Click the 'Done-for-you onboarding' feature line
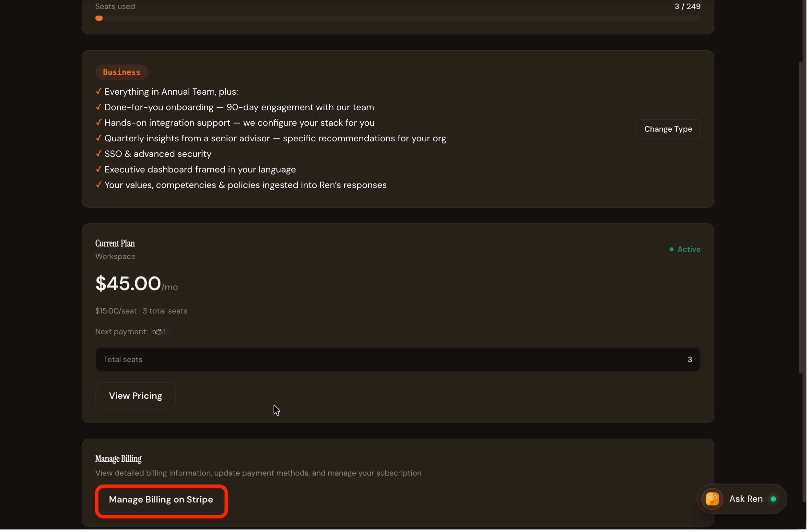 point(240,107)
